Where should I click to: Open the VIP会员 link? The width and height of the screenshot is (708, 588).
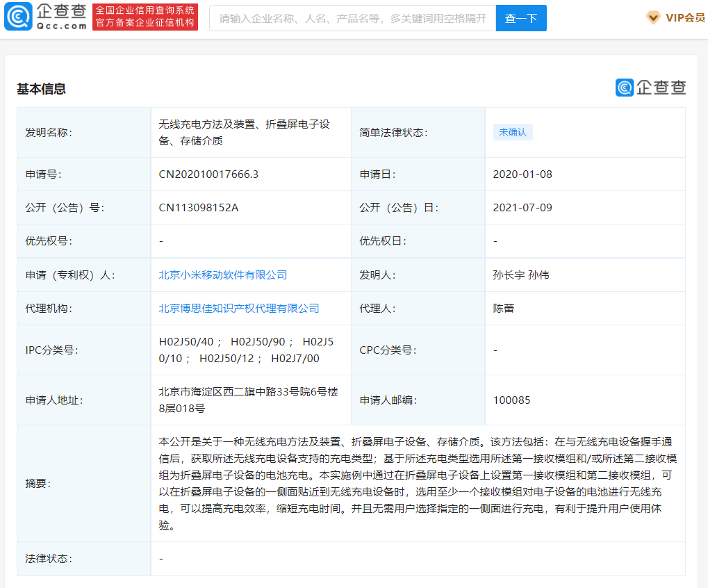pos(685,17)
